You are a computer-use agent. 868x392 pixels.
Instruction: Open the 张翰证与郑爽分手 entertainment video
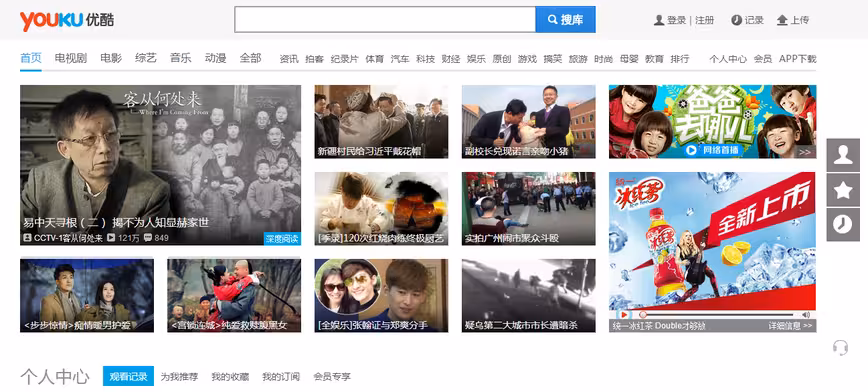tap(381, 295)
